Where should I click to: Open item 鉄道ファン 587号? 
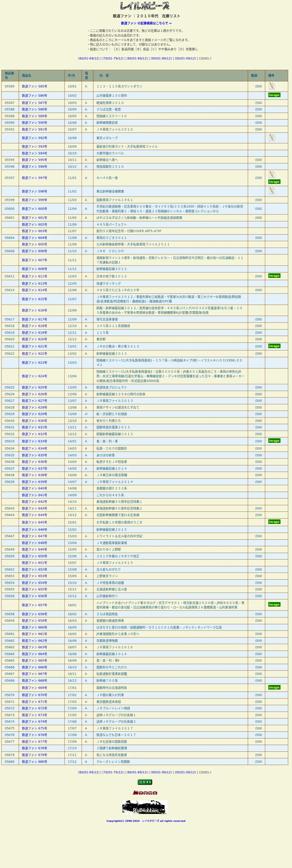click(34, 103)
